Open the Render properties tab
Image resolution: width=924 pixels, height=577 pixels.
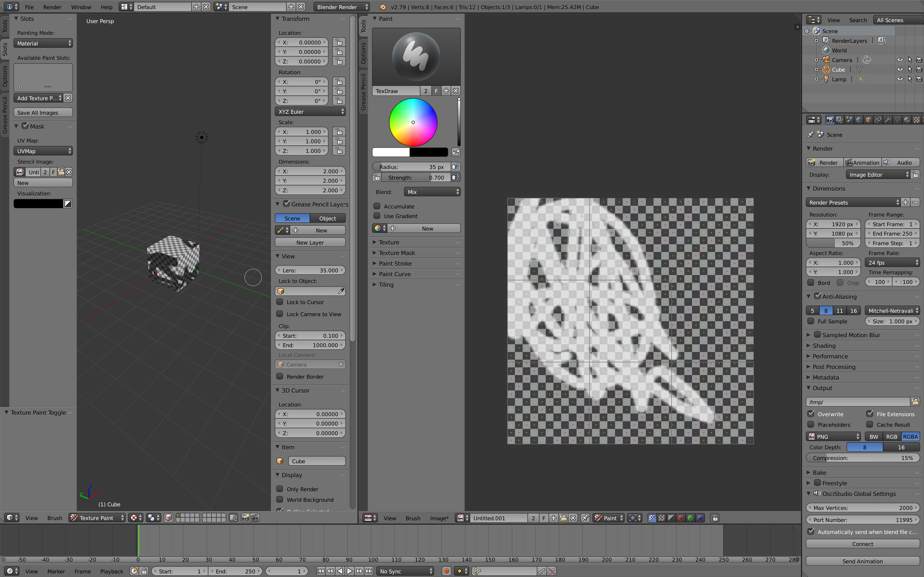pos(830,119)
